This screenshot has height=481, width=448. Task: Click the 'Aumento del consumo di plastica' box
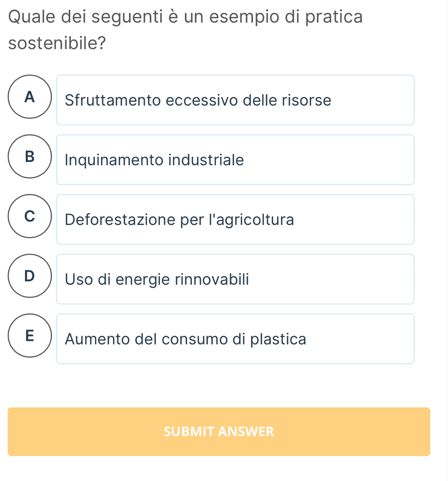(235, 339)
